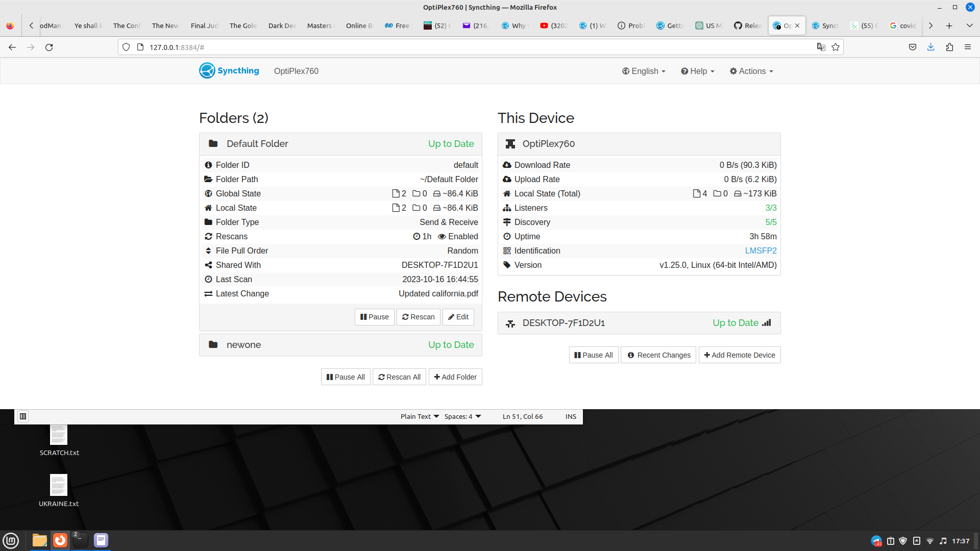Viewport: 980px width, 551px height.
Task: Open Recent Changes
Action: click(x=658, y=355)
